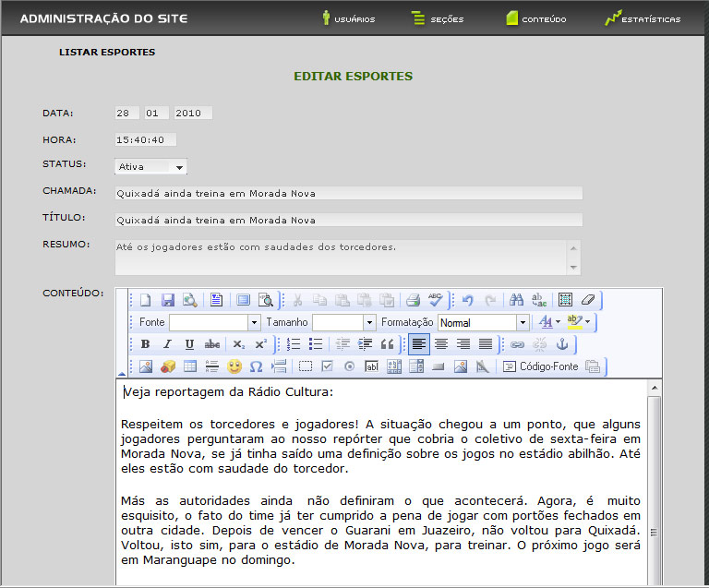Open the Tamanho size dropdown
The height and width of the screenshot is (588, 709).
pyautogui.click(x=343, y=322)
